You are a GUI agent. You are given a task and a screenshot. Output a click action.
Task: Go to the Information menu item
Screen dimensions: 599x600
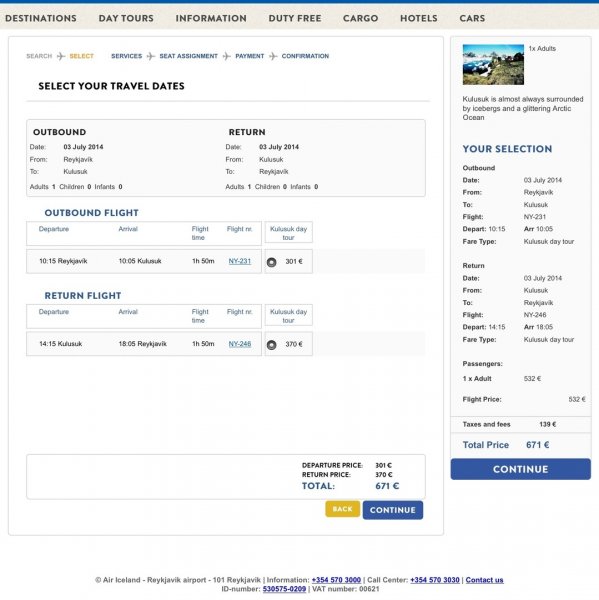pos(211,18)
